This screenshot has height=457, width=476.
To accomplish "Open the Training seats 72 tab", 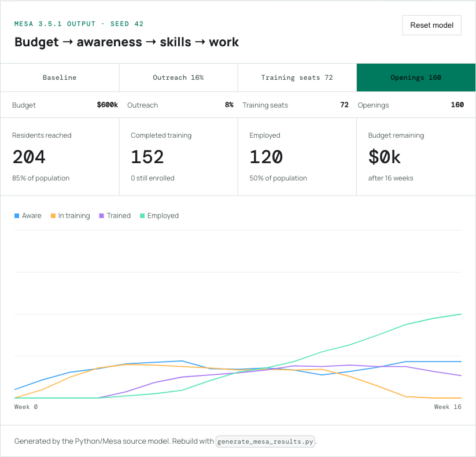I will coord(297,78).
